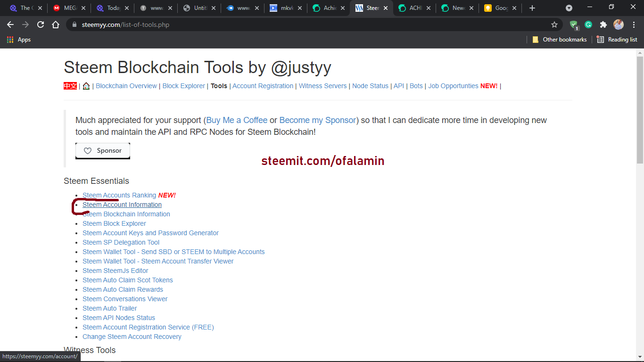This screenshot has height=362, width=644.
Task: Open the browser home page icon
Action: click(56, 25)
